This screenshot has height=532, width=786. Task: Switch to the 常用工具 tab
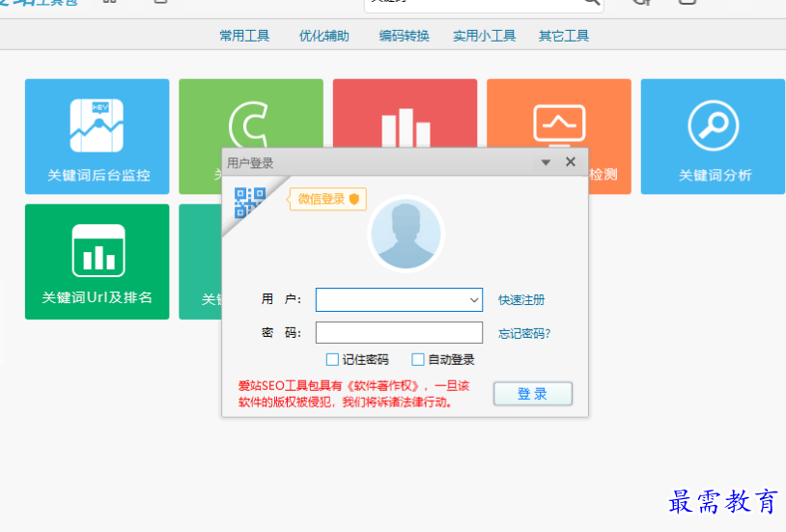(244, 36)
